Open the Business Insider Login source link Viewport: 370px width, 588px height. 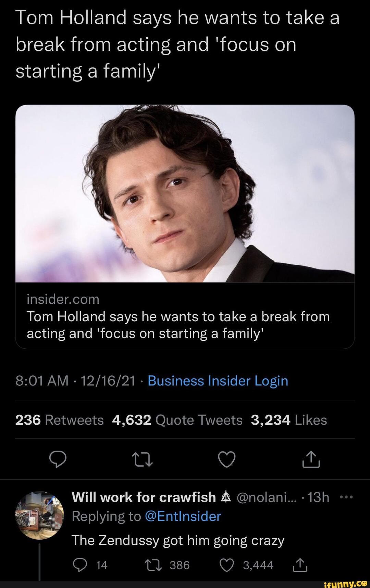[218, 381]
